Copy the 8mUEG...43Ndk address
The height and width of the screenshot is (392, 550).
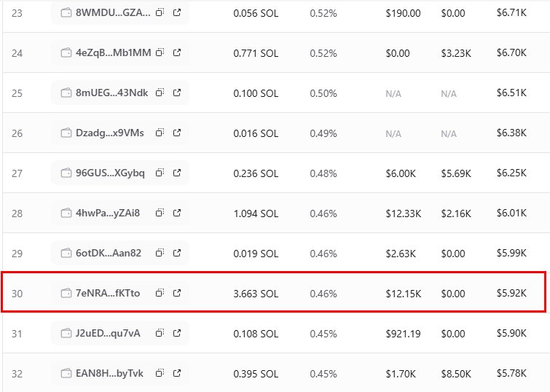tap(160, 93)
